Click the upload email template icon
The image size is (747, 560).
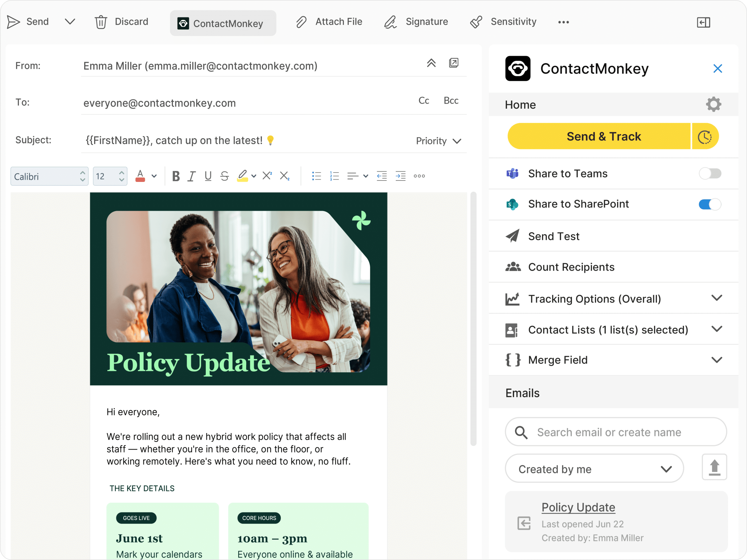(714, 467)
